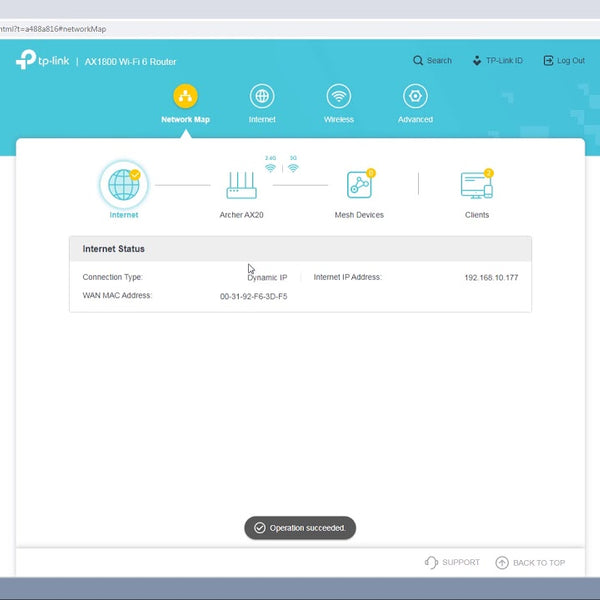This screenshot has height=600, width=600.
Task: Click the AX1800 Wi-Fi 6 Router title
Action: (130, 62)
